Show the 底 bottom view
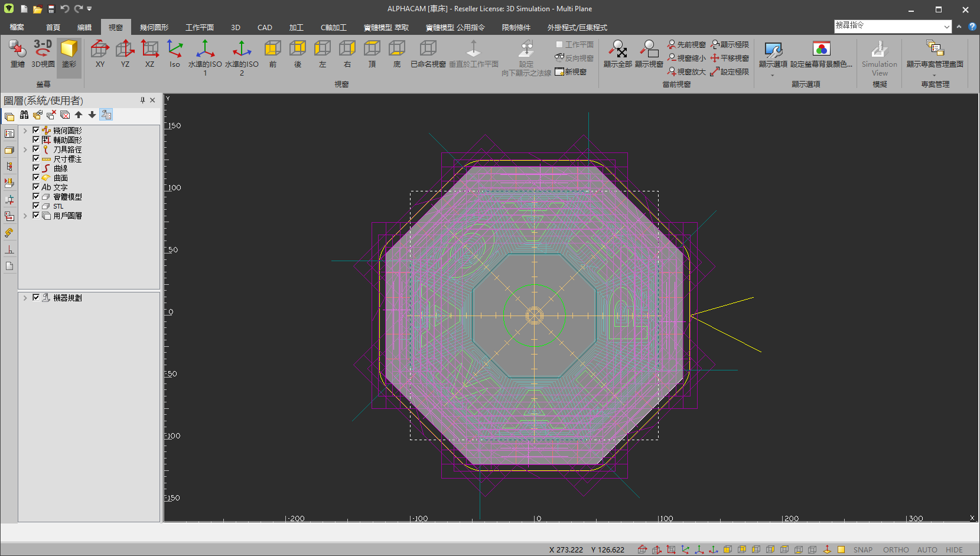The image size is (980, 556). pyautogui.click(x=397, y=54)
